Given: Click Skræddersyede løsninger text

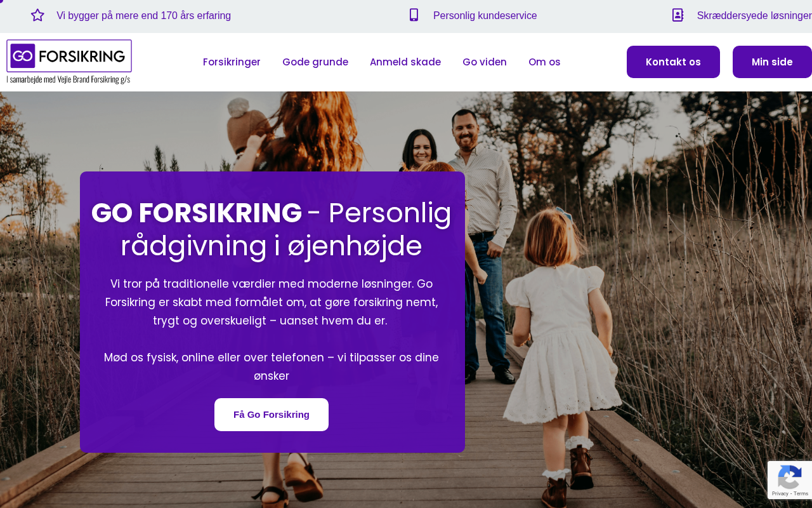Looking at the screenshot, I should [754, 15].
